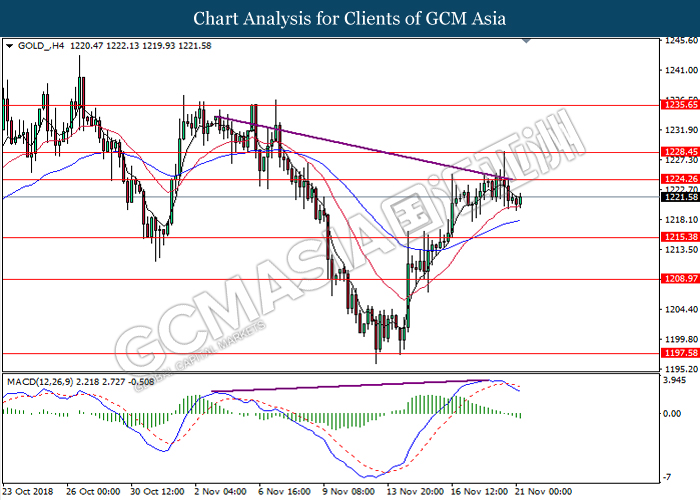The height and width of the screenshot is (500, 700).
Task: Click the 13 Nov 20:00 time label
Action: (415, 492)
